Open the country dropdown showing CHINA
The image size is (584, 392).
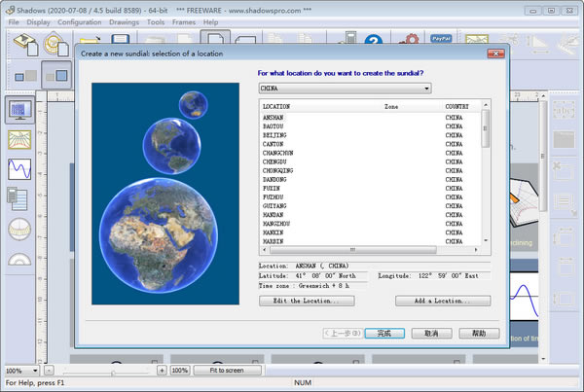tap(345, 88)
